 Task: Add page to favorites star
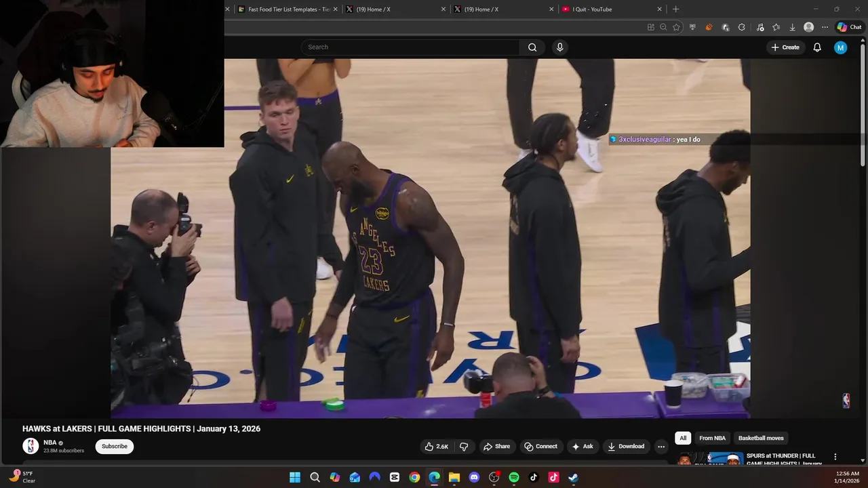pos(676,27)
